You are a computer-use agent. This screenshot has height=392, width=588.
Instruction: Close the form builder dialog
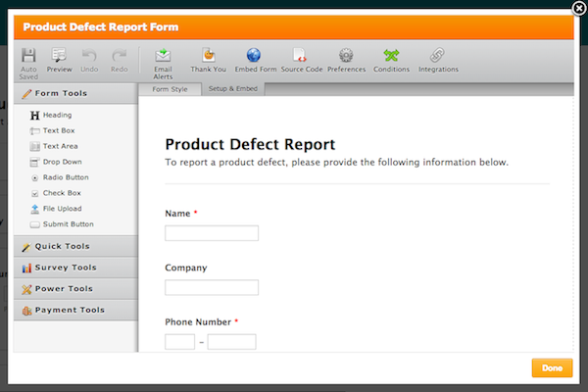[579, 8]
